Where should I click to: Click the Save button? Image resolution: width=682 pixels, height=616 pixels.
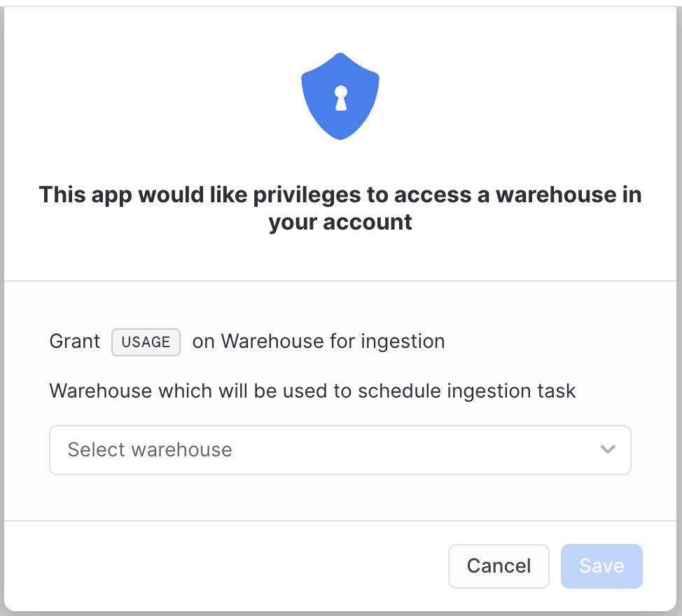pos(601,566)
